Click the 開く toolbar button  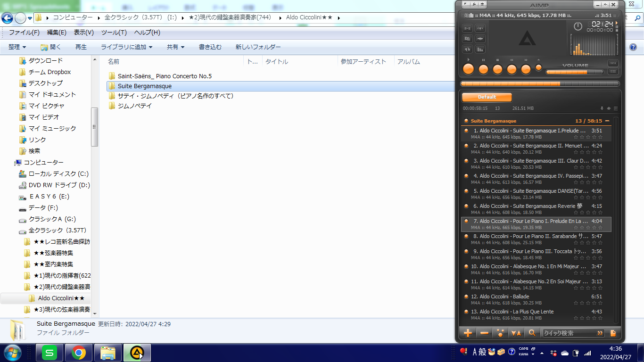(51, 47)
